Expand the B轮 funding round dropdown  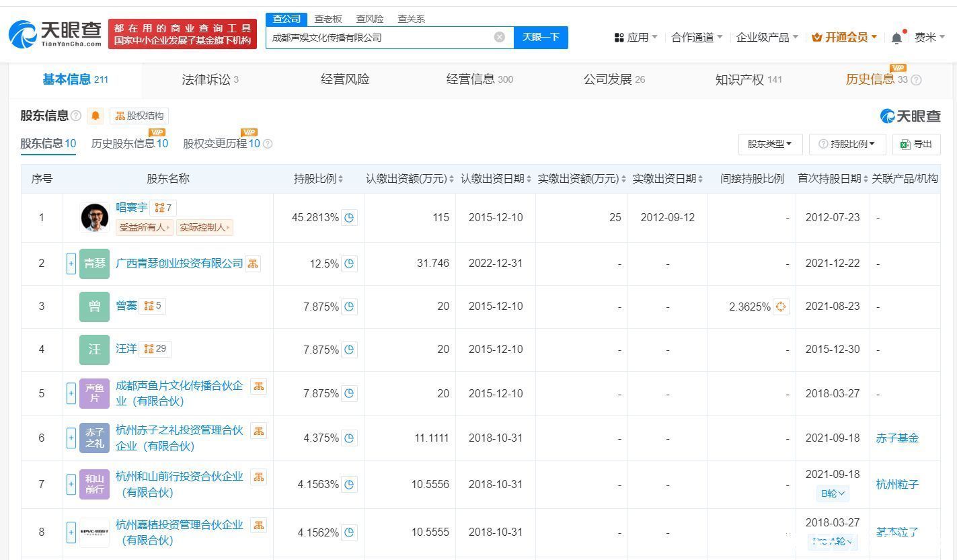click(833, 493)
